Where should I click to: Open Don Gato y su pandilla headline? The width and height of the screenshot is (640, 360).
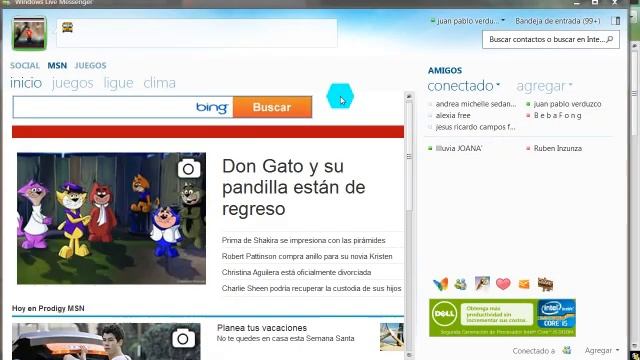point(294,187)
